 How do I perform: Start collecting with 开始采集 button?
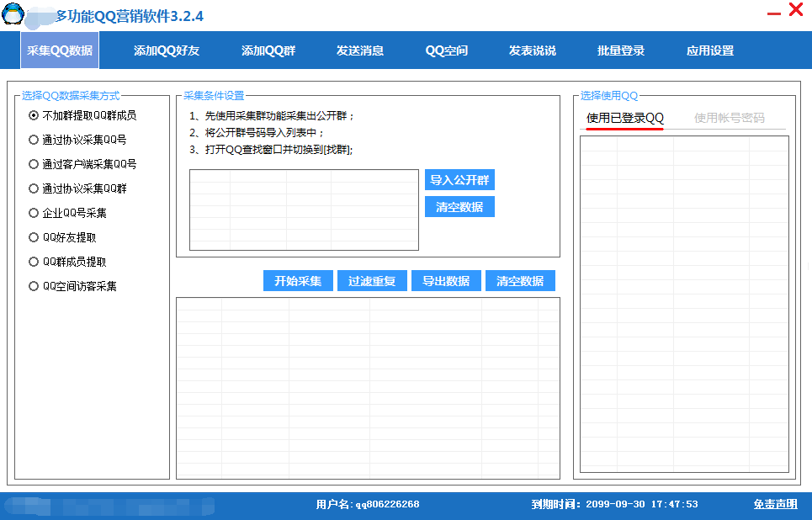click(x=298, y=281)
